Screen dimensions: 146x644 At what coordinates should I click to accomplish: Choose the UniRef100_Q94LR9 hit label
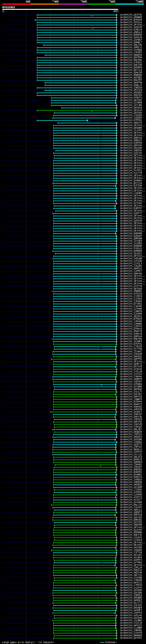[131, 72]
